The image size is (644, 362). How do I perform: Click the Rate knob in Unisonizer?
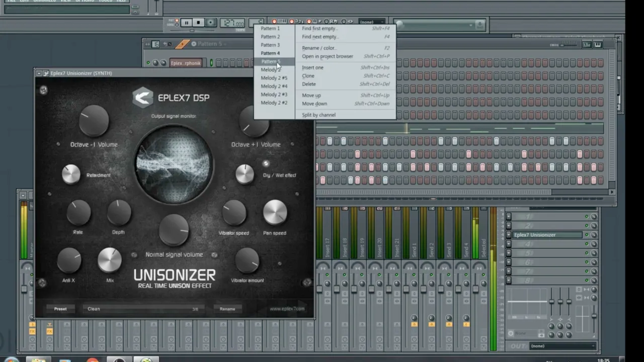(x=78, y=213)
